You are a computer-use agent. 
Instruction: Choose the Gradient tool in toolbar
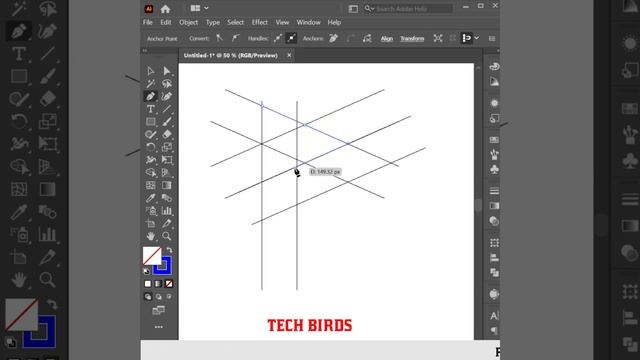pos(167,185)
